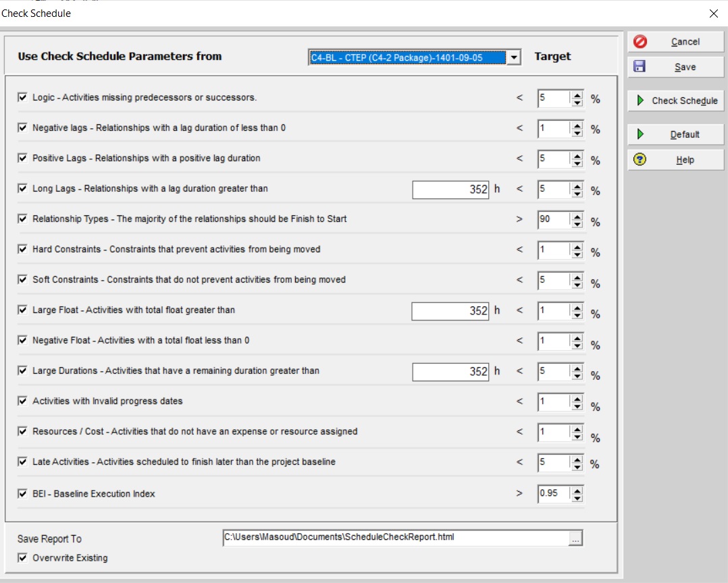Toggle Activities with Invalid progress dates checkbox

click(x=22, y=401)
